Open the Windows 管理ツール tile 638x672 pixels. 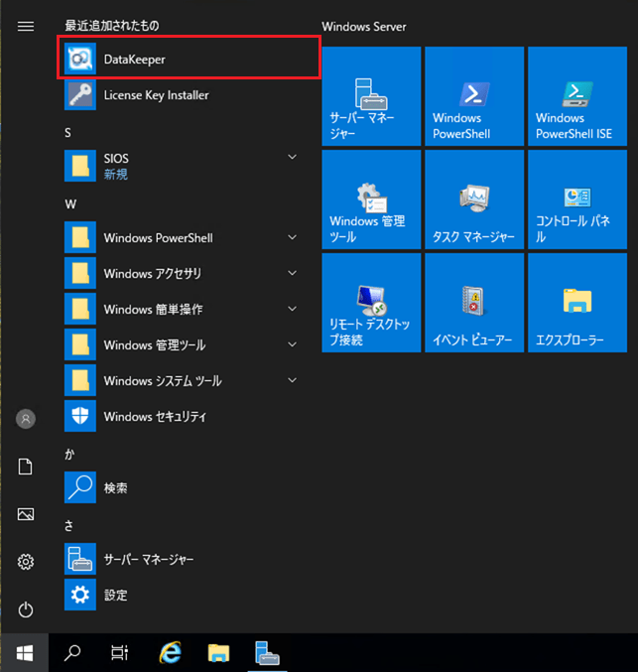click(371, 200)
